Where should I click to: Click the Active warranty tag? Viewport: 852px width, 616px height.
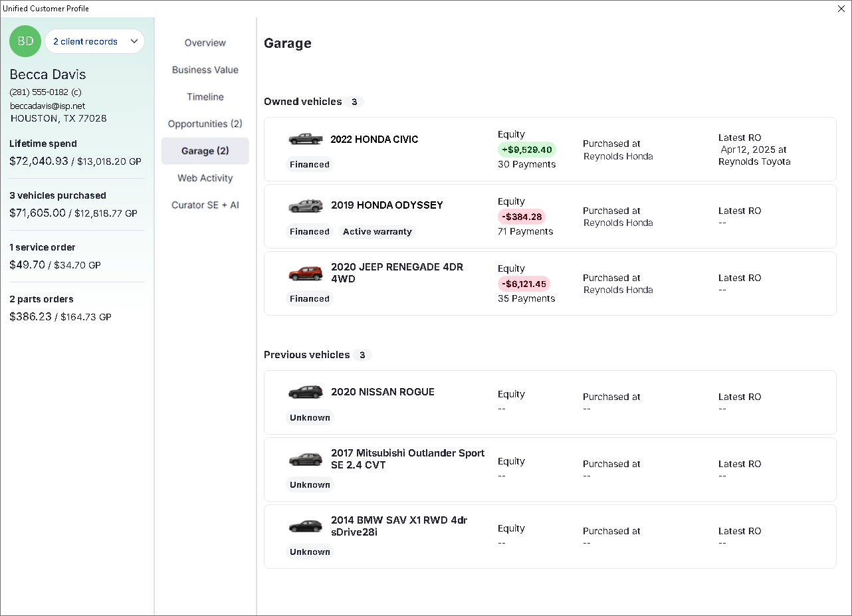(x=377, y=231)
